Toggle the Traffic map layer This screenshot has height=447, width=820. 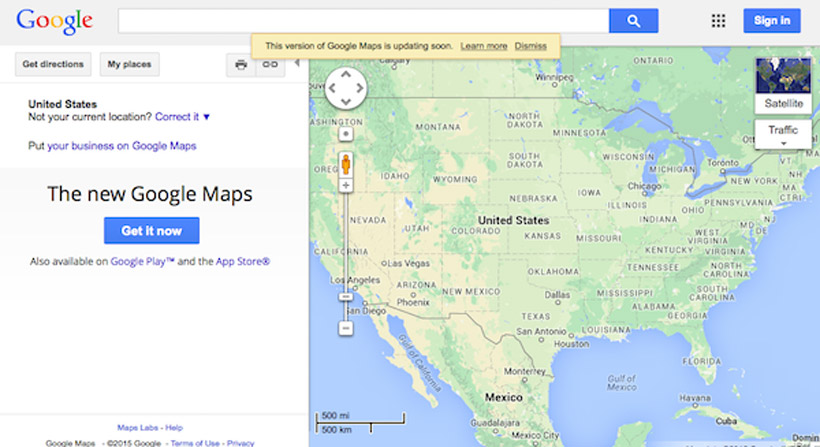782,130
